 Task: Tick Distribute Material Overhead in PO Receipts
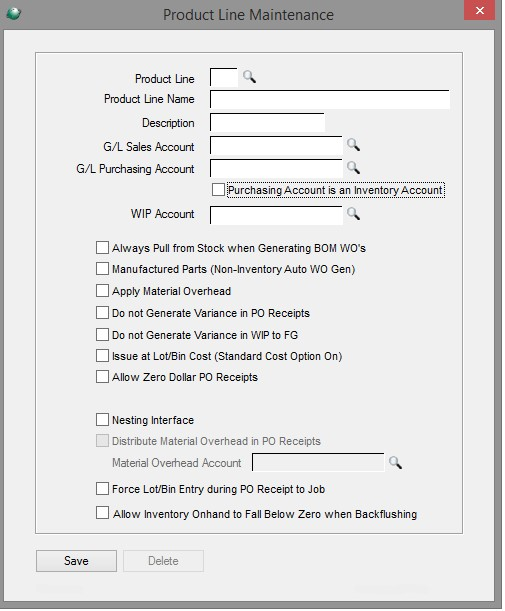click(102, 441)
